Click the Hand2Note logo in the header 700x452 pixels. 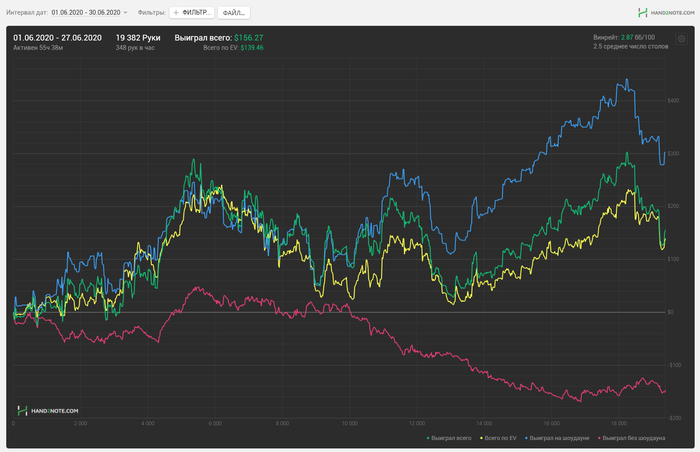[666, 13]
